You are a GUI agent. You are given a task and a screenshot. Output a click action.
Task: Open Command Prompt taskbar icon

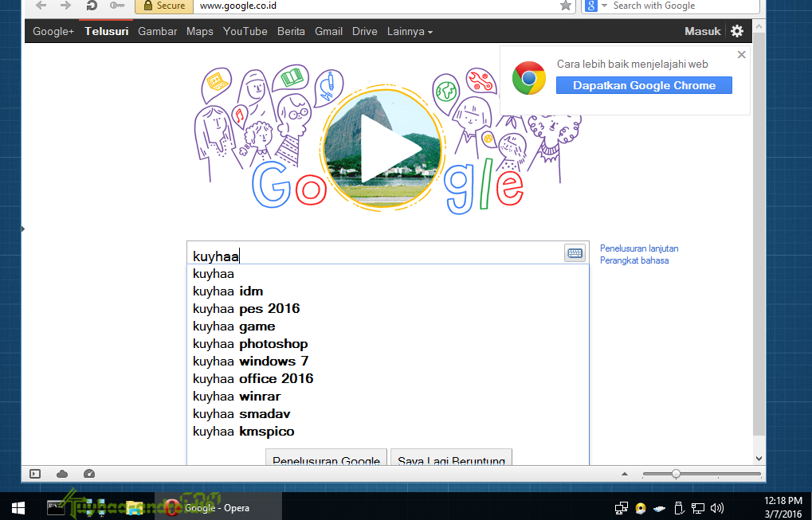(x=56, y=507)
